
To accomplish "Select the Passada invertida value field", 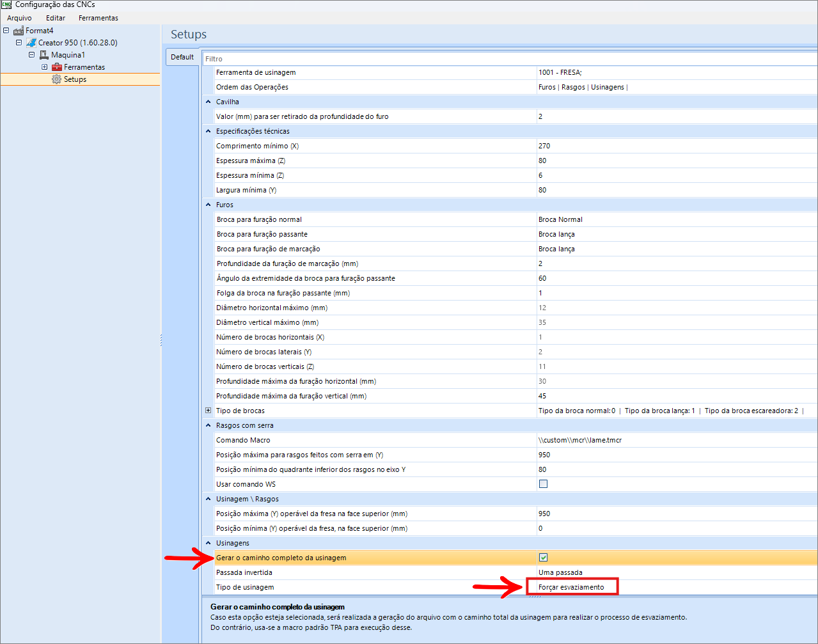I will point(677,572).
